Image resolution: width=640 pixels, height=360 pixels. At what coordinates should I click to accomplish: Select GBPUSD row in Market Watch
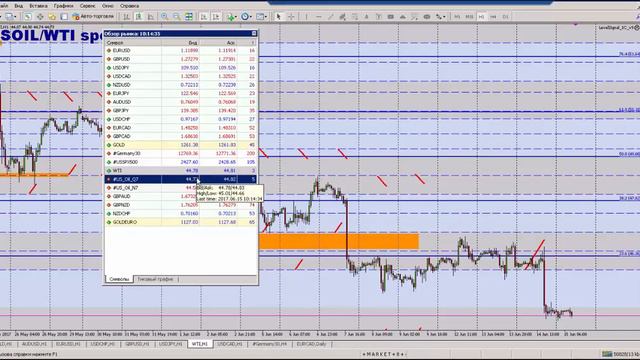[x=181, y=59]
